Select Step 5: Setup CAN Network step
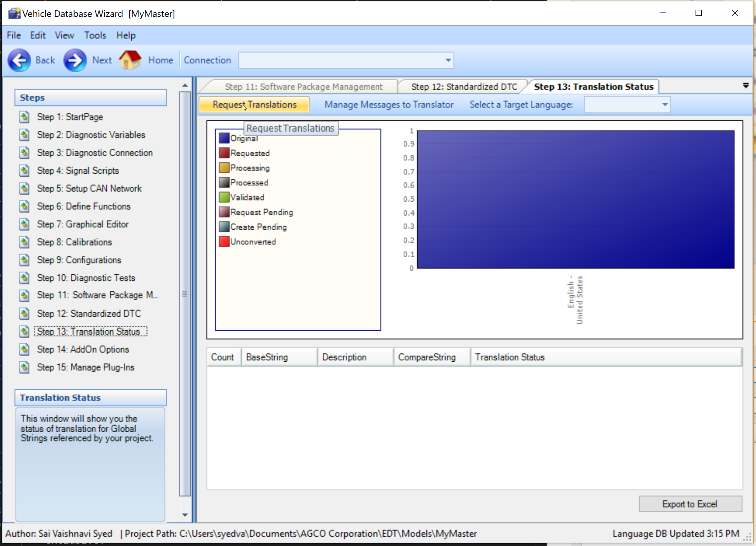This screenshot has height=546, width=756. coord(89,188)
